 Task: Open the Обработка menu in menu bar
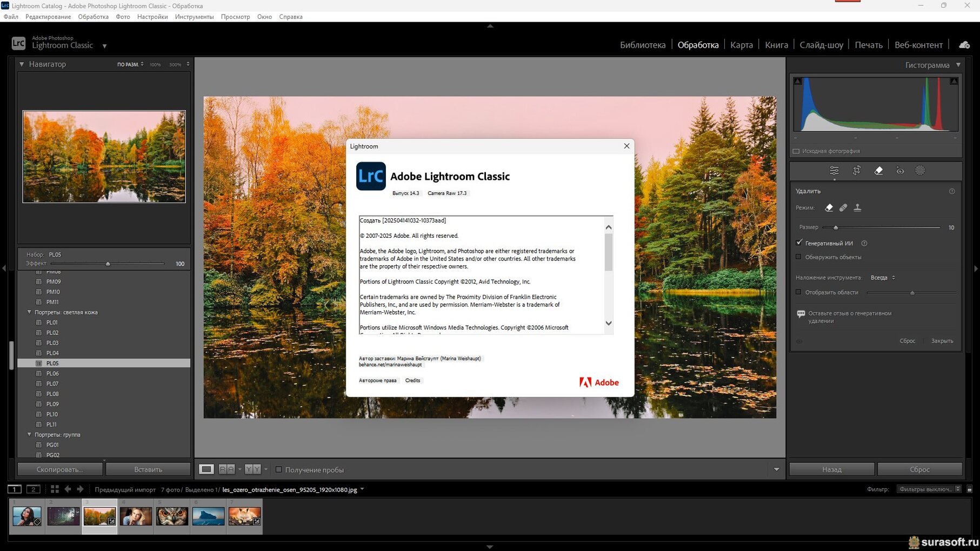93,17
